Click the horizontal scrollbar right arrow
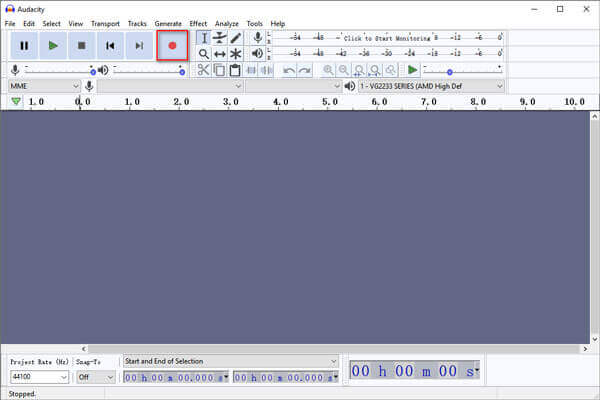 (x=585, y=349)
